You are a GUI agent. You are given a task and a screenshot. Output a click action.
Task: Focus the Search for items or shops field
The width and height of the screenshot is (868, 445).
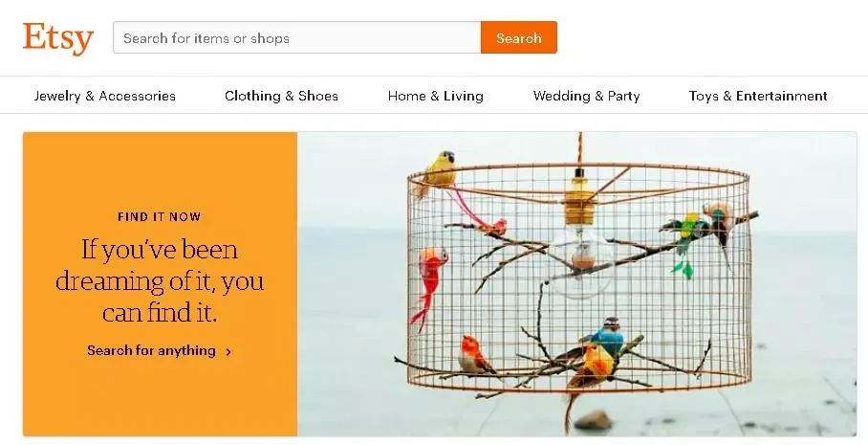click(296, 37)
